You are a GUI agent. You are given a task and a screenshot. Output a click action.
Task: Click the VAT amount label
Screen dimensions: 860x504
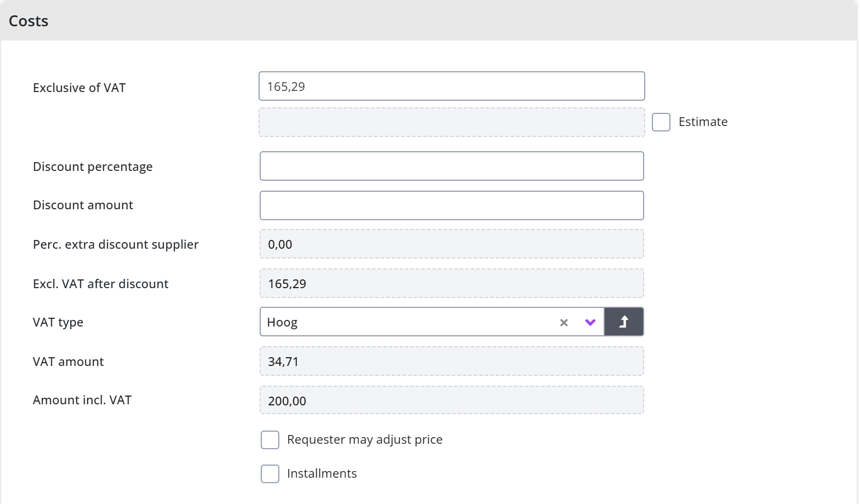click(x=68, y=362)
